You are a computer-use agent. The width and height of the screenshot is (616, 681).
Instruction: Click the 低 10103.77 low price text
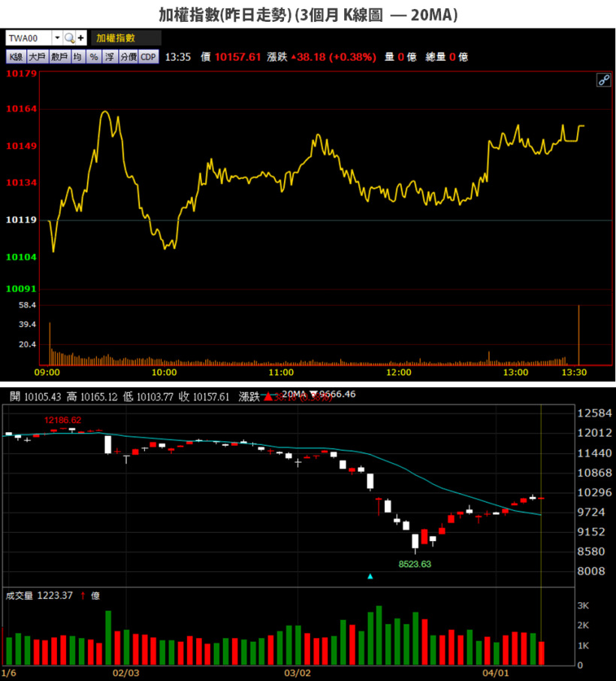[x=148, y=397]
